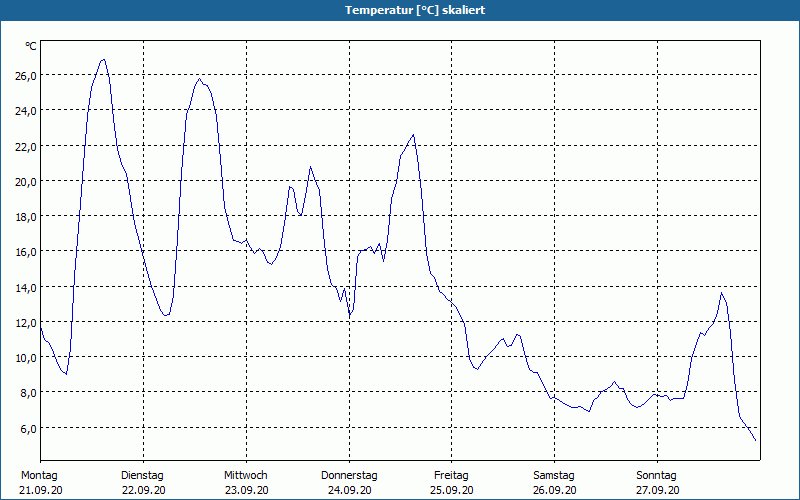The image size is (800, 500).
Task: Click the 16,0 axis value
Action: (26, 252)
